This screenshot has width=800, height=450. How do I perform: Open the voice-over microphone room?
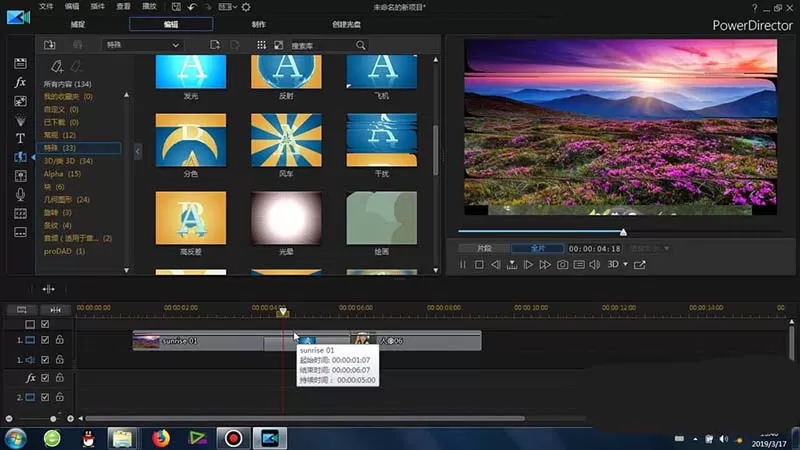pos(20,194)
